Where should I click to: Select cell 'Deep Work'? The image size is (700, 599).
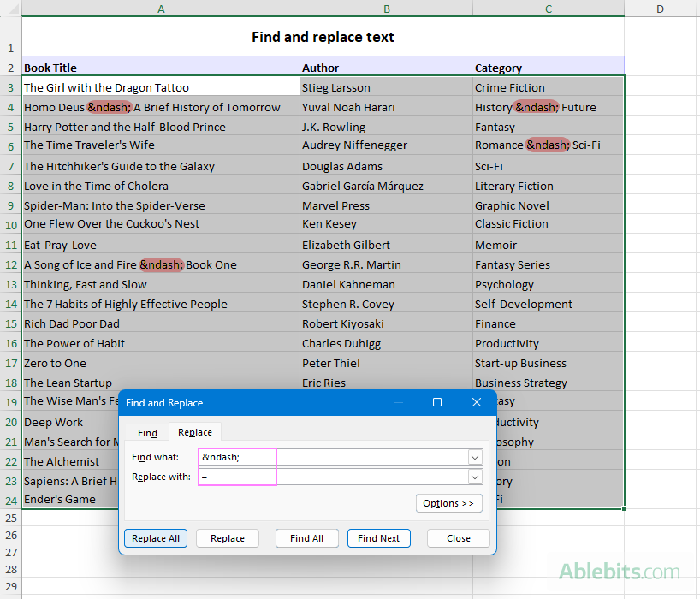(70, 421)
